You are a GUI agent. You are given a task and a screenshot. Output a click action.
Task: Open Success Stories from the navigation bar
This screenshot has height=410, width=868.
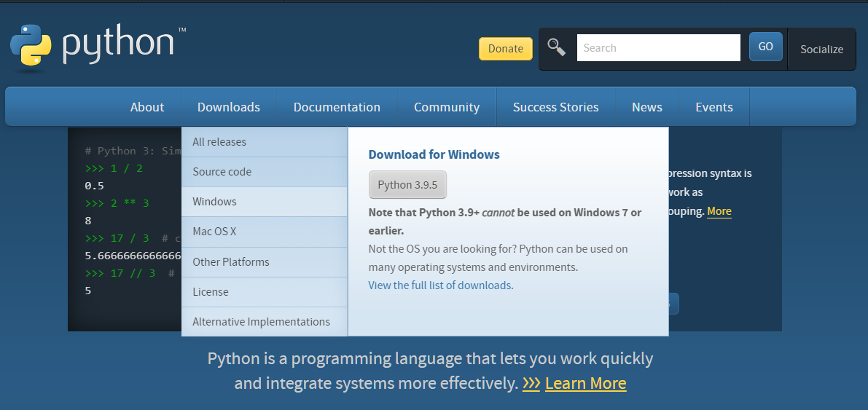555,107
